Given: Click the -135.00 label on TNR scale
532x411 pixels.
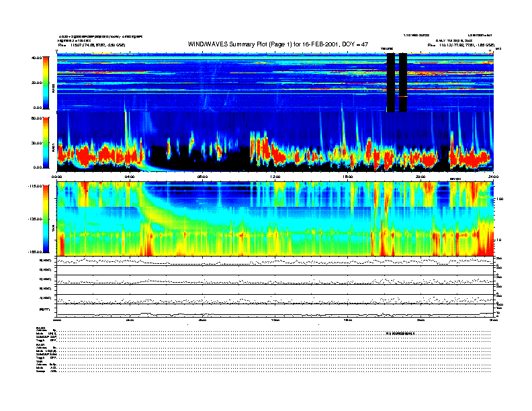Looking at the screenshot, I should pyautogui.click(x=36, y=219).
